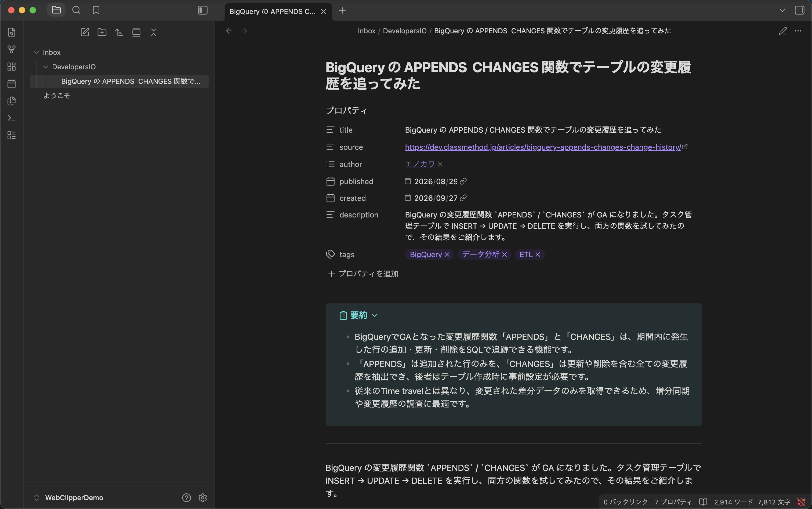Collapse the 要約 callout chevron
The width and height of the screenshot is (812, 509).
(x=374, y=315)
